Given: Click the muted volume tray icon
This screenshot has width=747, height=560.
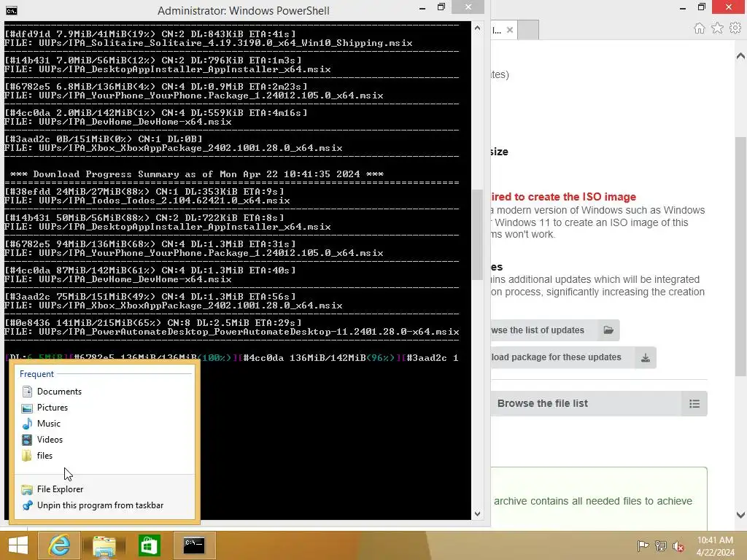Looking at the screenshot, I should (x=678, y=545).
